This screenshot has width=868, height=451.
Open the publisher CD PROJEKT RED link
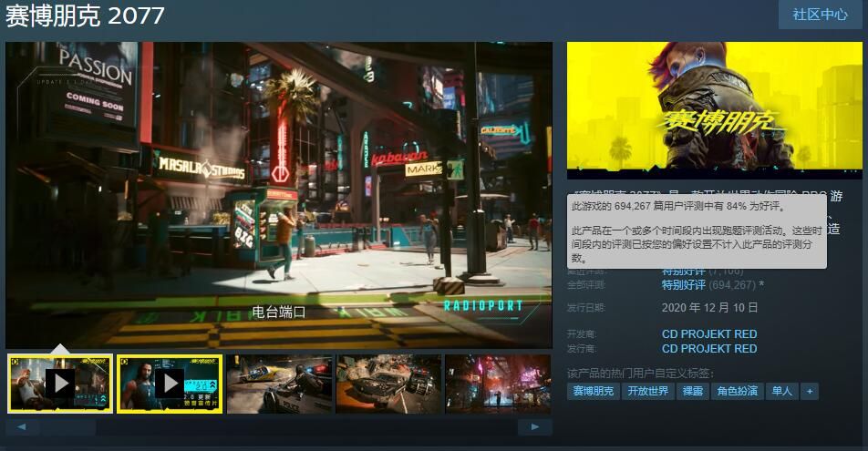(708, 348)
